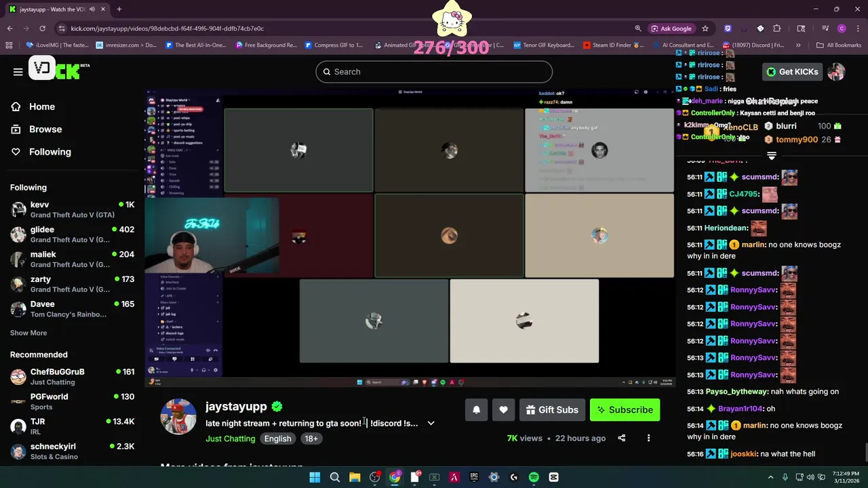868x488 pixels.
Task: Open glidee's channel in Following list
Action: click(x=72, y=235)
